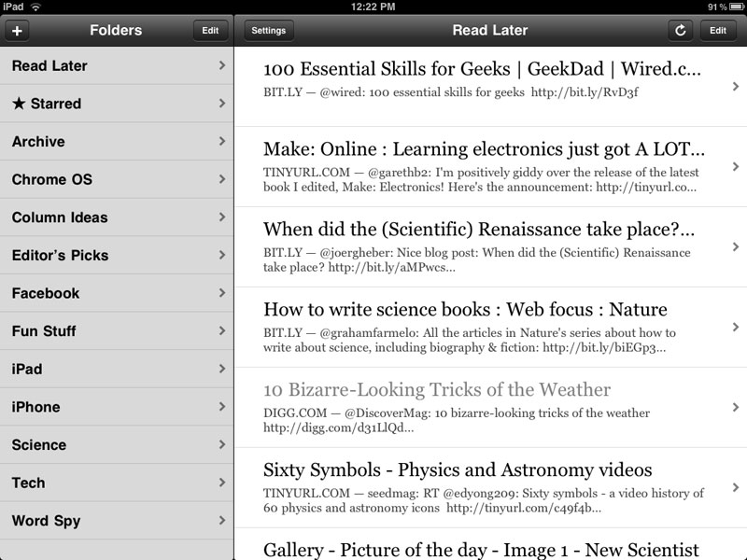
Task: Tap the battery icon in status bar
Action: tap(736, 7)
